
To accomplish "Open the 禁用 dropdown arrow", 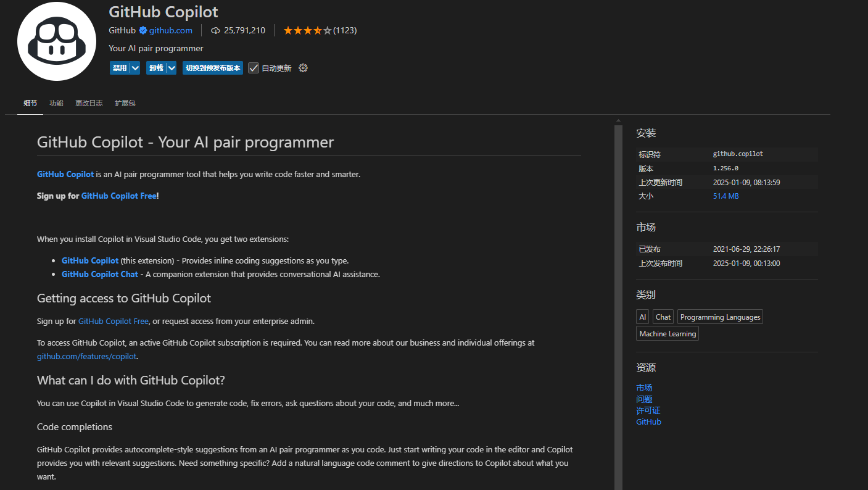I will pyautogui.click(x=135, y=68).
